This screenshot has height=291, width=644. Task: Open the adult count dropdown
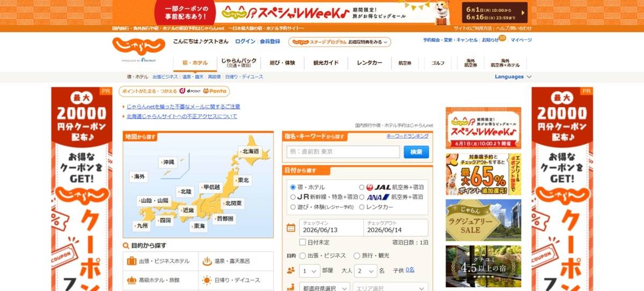366,270
